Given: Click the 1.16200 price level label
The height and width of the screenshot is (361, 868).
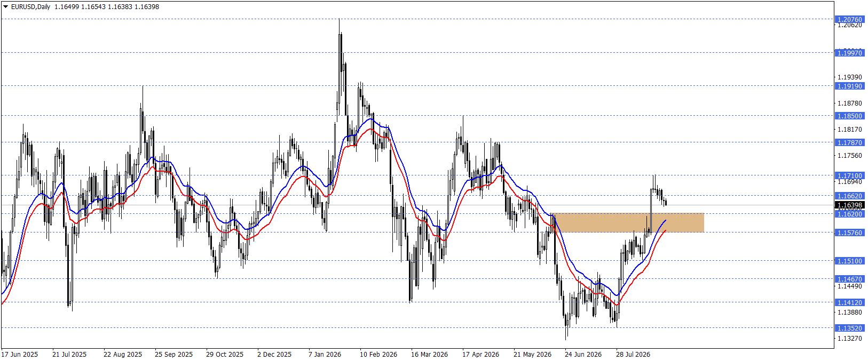Looking at the screenshot, I should click(x=849, y=214).
